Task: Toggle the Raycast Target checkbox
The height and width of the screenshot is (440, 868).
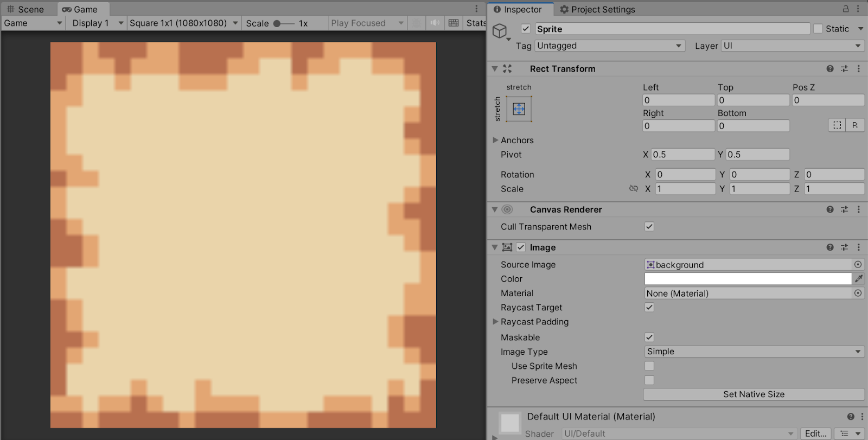Action: (x=649, y=307)
